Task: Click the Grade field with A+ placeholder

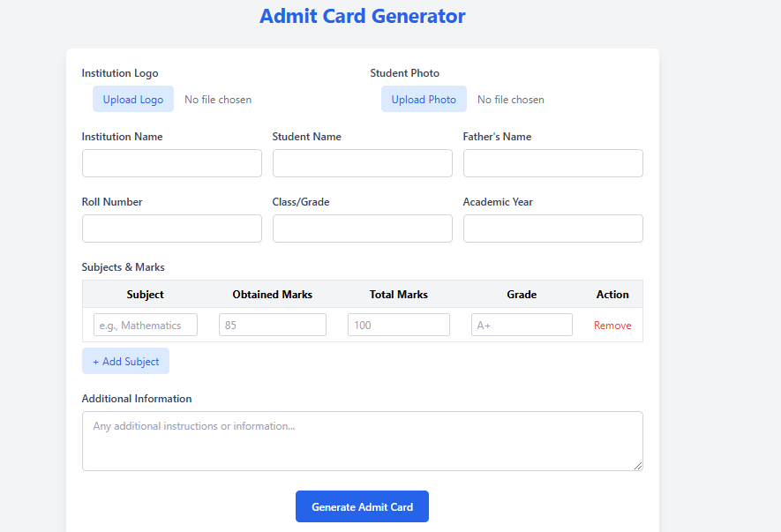Action: click(522, 325)
